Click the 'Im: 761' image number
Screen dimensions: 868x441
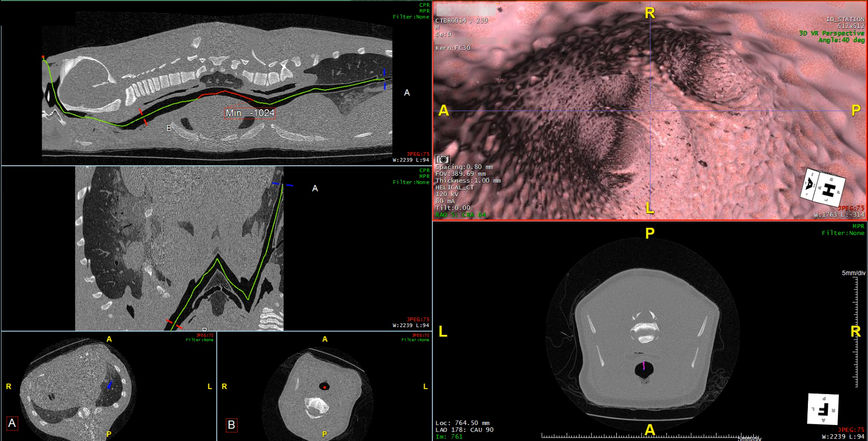[x=449, y=437]
